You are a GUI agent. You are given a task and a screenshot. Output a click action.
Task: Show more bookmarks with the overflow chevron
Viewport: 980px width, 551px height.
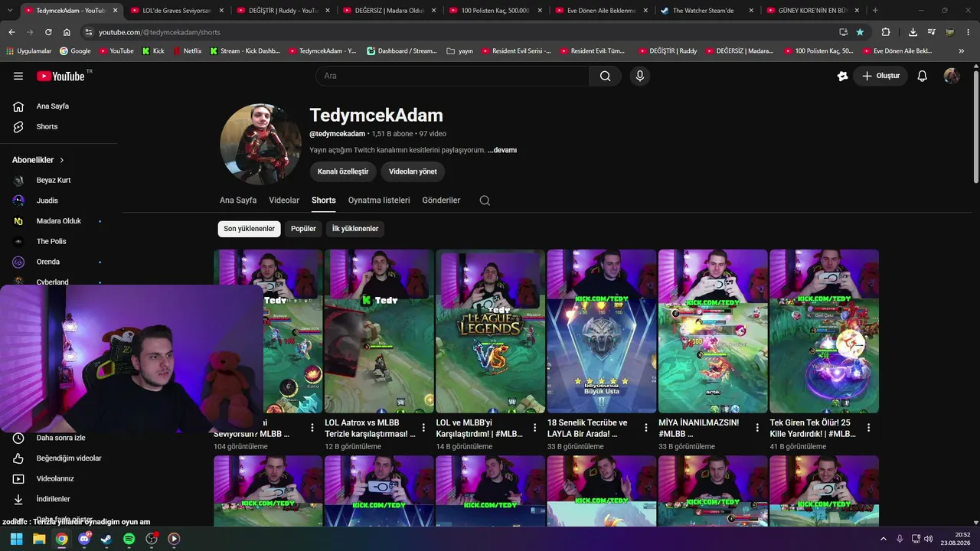[962, 51]
